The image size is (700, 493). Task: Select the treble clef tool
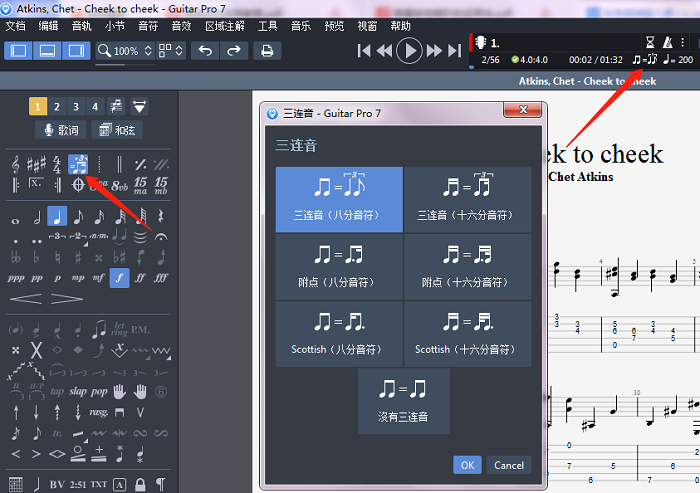(x=16, y=163)
